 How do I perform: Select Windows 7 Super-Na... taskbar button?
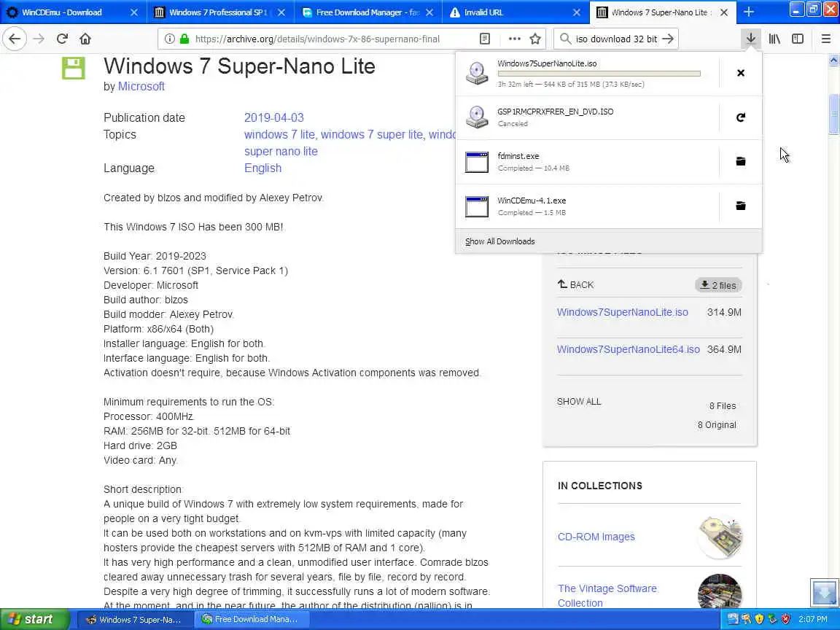click(x=134, y=619)
